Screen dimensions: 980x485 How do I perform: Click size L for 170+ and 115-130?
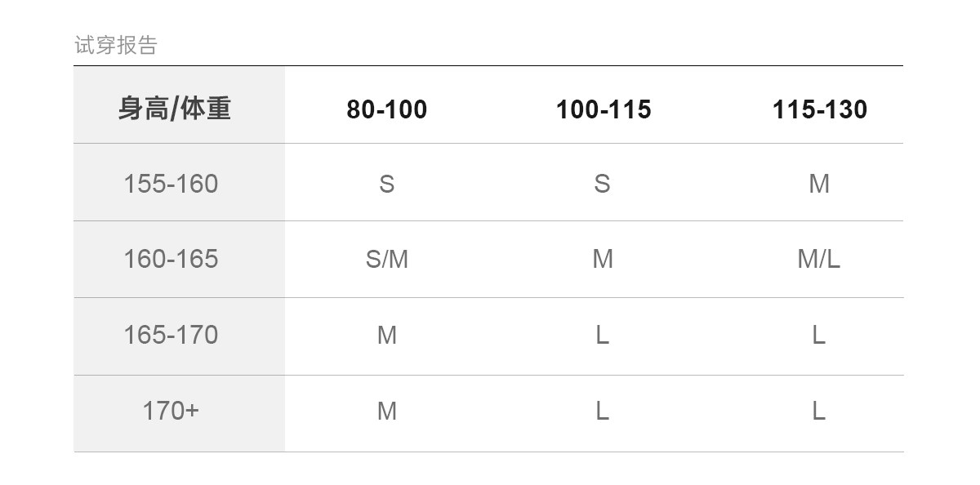pos(818,411)
